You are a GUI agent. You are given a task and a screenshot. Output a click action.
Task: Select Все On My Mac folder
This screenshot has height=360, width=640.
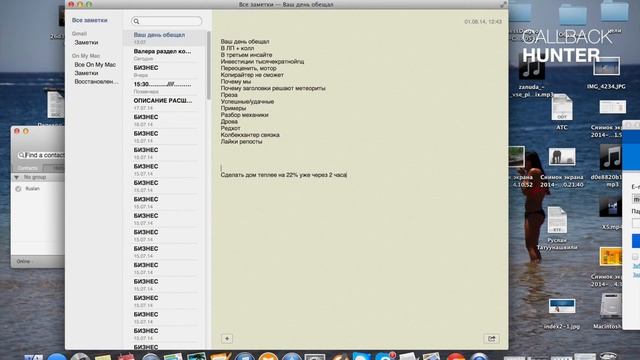95,64
